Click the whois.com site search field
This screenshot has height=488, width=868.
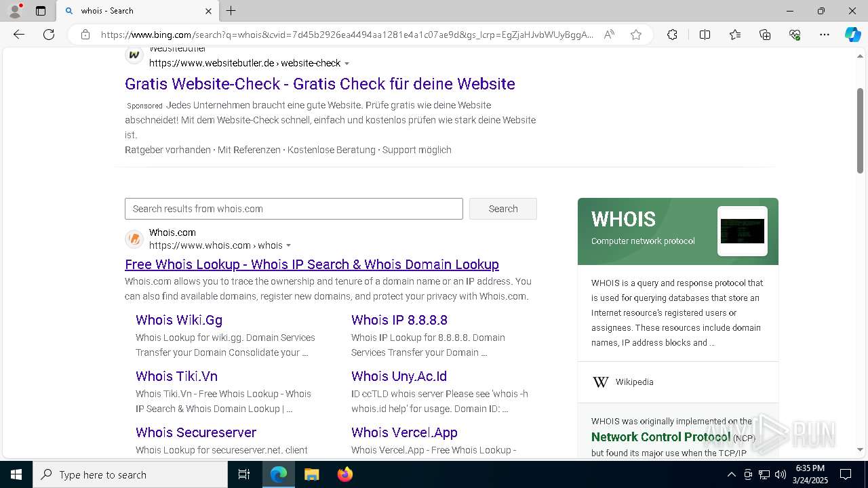pyautogui.click(x=294, y=209)
